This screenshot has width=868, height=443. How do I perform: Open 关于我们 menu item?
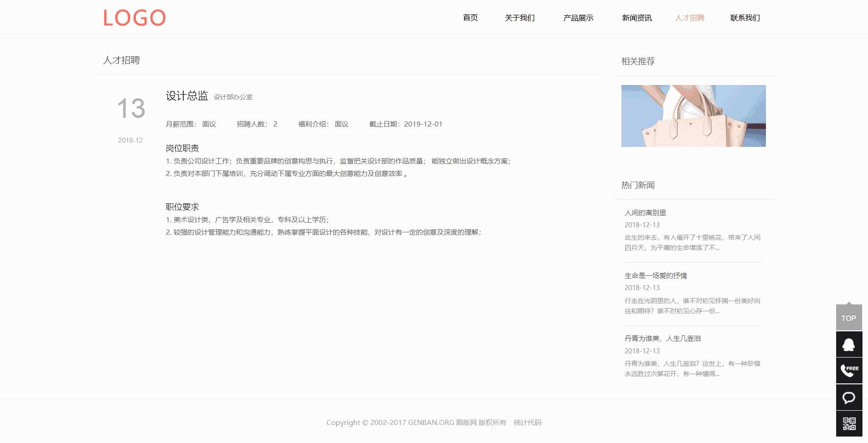click(x=520, y=18)
